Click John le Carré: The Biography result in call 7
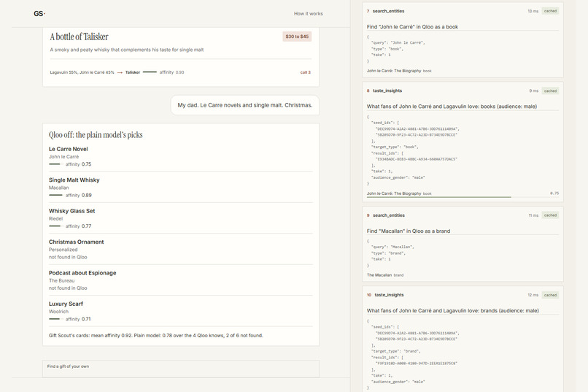Viewport: 588px width, 392px height. [x=399, y=71]
